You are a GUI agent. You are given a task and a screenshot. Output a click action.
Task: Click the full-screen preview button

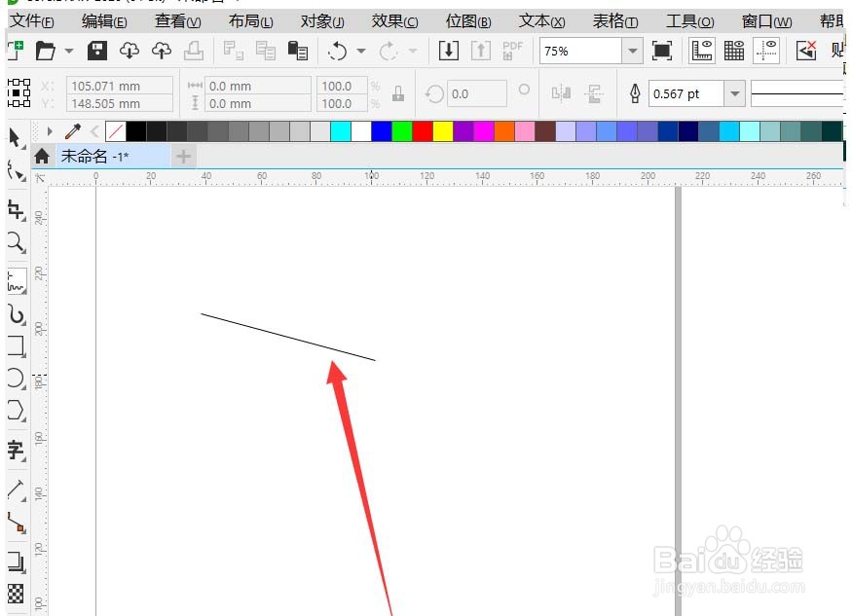click(663, 49)
